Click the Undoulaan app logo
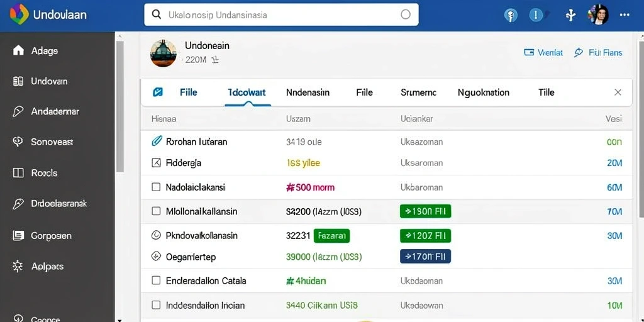Screen dimensions: 644x322 point(19,14)
